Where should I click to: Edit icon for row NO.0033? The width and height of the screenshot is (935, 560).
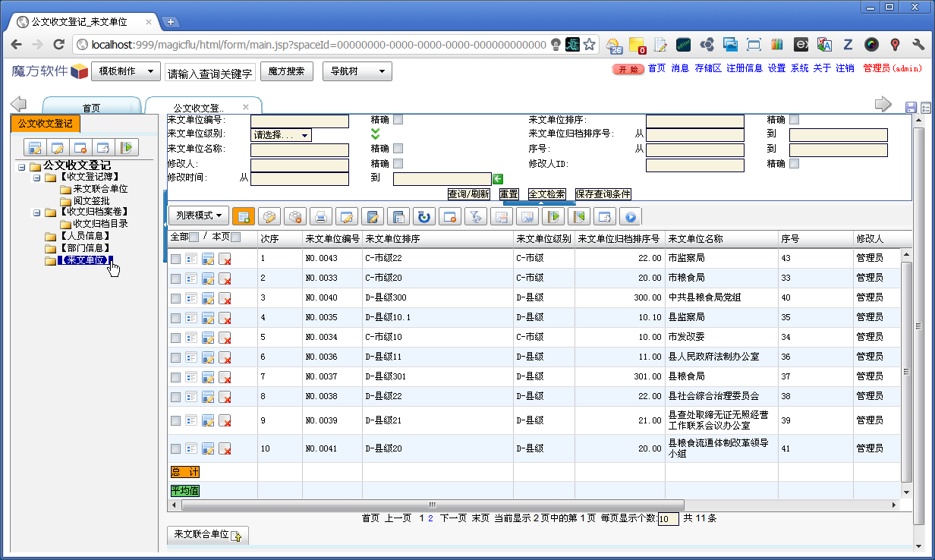coord(208,278)
